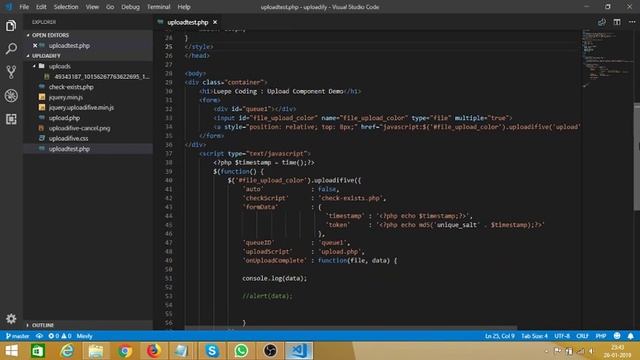Open upload.php in the explorer
The width and height of the screenshot is (640, 360).
click(x=64, y=118)
